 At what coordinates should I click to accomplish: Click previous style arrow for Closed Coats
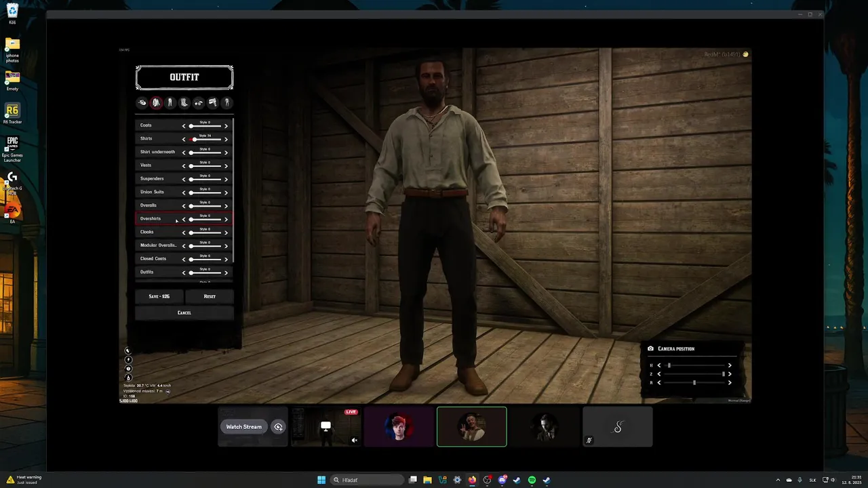tap(183, 259)
